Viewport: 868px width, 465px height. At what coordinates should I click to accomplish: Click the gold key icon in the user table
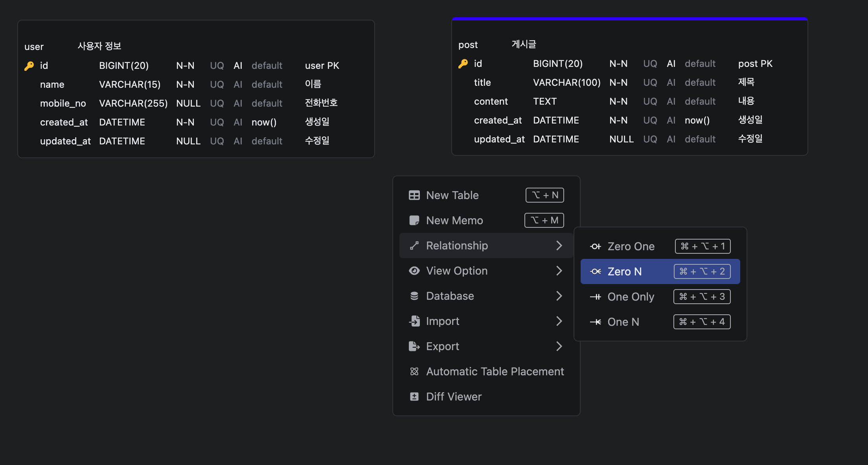pos(29,66)
